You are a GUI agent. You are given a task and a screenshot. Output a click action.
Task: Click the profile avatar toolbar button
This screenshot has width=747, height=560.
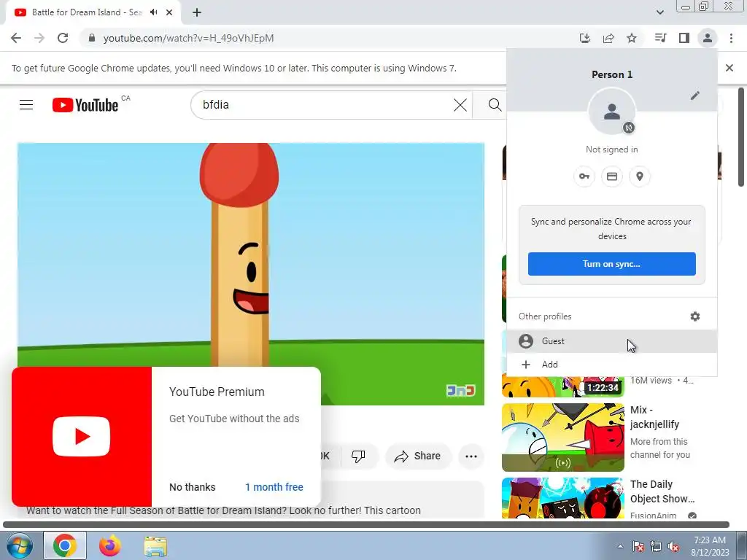(x=708, y=38)
